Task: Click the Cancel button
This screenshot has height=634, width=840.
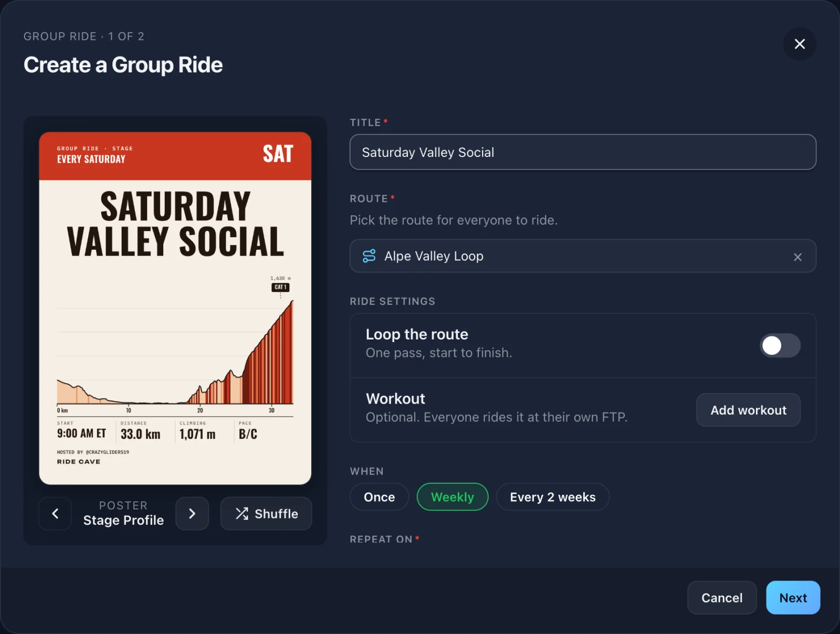Action: 722,598
